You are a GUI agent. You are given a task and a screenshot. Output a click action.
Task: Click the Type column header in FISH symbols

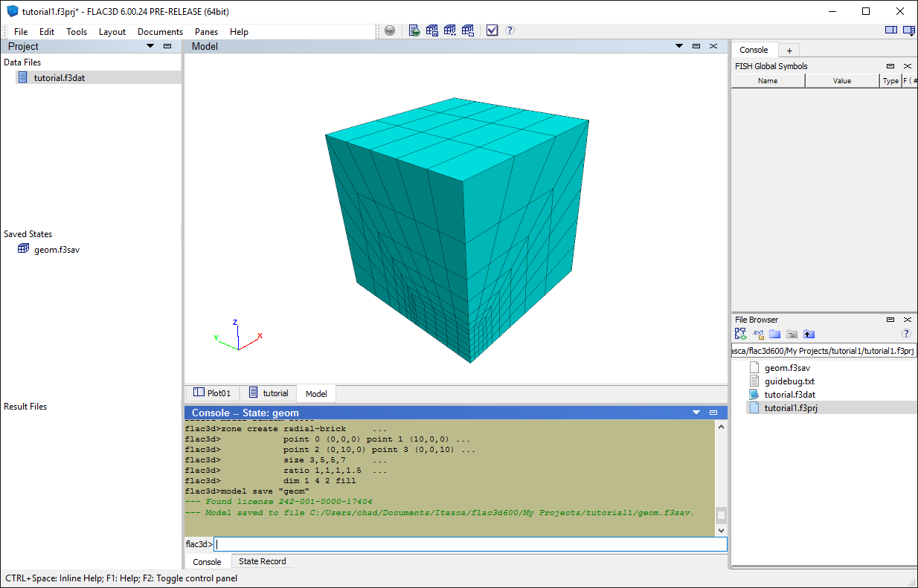click(890, 81)
